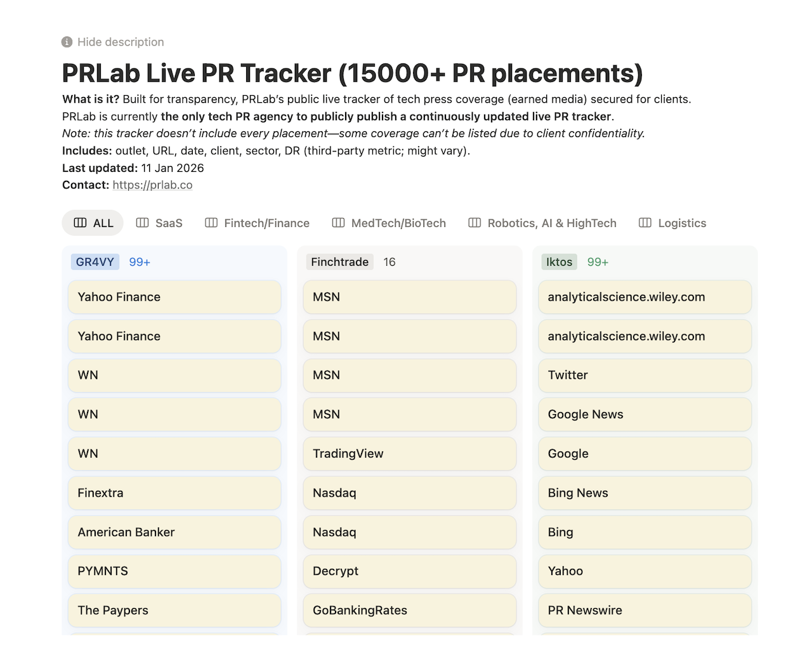The height and width of the screenshot is (664, 812).
Task: Open The Paypers card
Action: (x=174, y=610)
